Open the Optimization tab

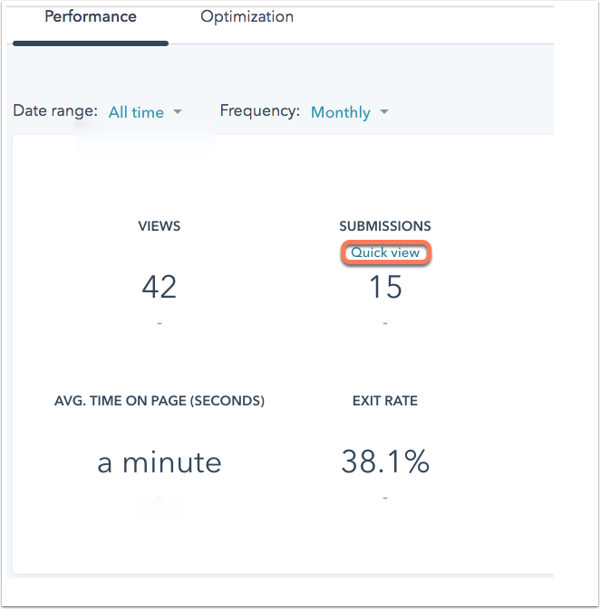[247, 17]
